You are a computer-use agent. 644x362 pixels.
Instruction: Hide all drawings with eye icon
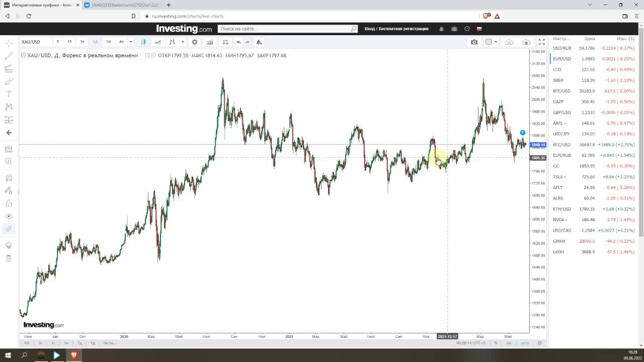(x=9, y=216)
